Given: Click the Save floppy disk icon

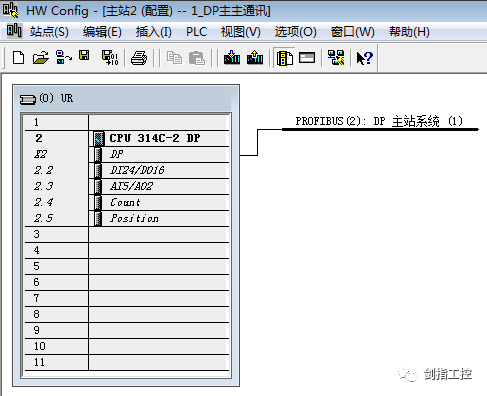Looking at the screenshot, I should point(84,55).
